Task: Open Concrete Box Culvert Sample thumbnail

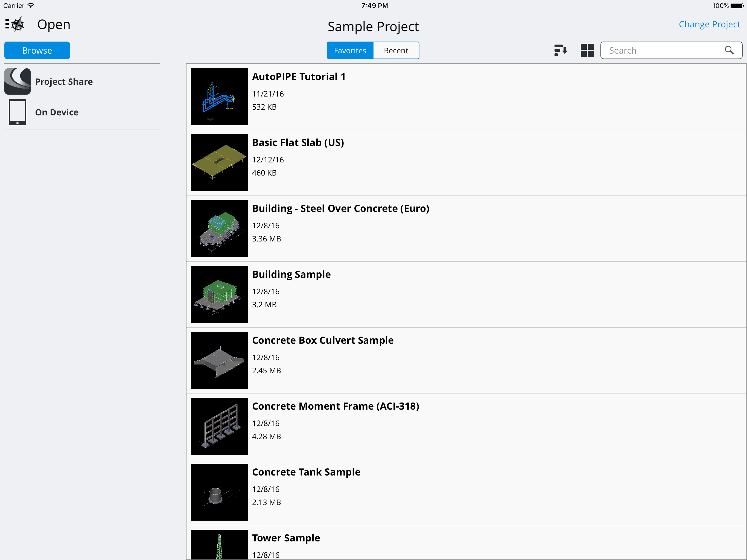Action: click(219, 360)
